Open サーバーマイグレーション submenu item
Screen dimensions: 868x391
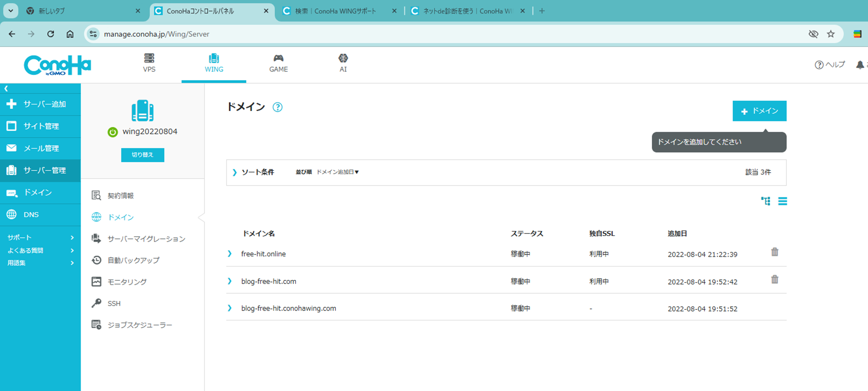pyautogui.click(x=138, y=239)
